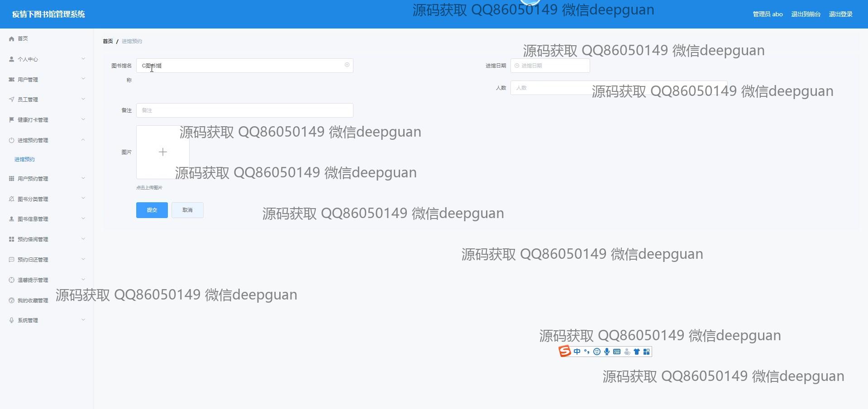Image resolution: width=868 pixels, height=409 pixels.
Task: Click the bell icon for 图书分类管理
Action: coord(11,199)
